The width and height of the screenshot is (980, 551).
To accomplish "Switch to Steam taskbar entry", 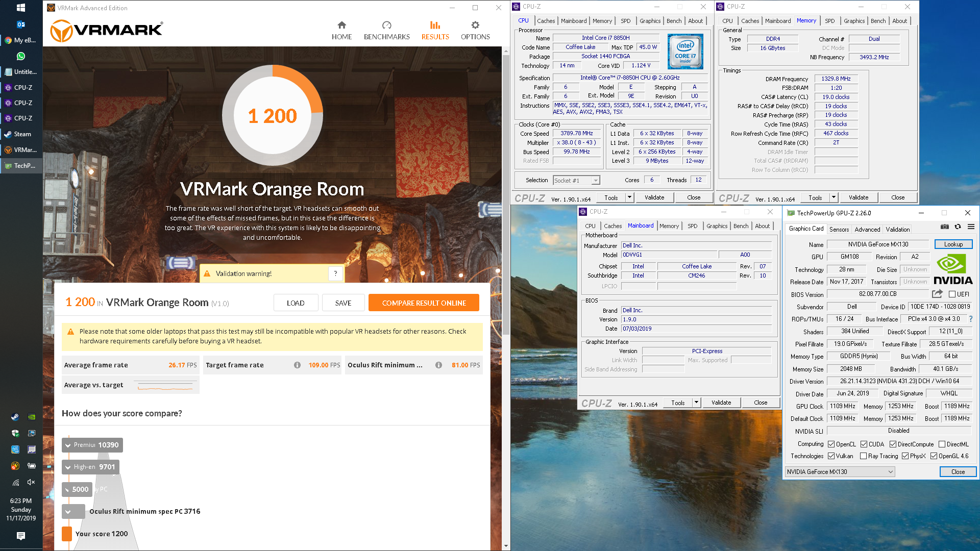I will point(21,134).
